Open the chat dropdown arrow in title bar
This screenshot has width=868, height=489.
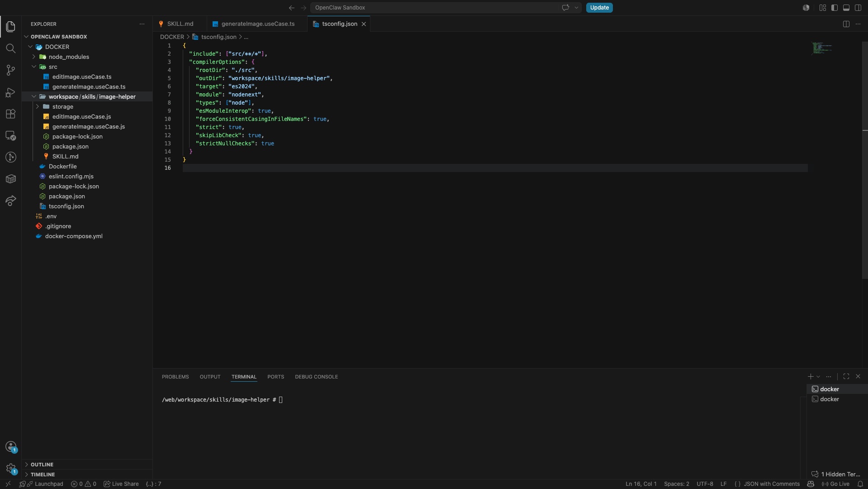pos(576,8)
